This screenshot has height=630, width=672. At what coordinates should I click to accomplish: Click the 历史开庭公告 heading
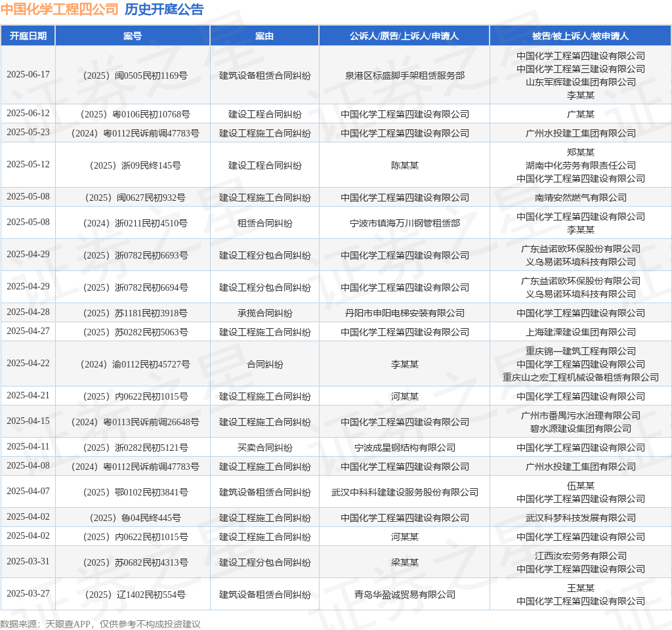164,9
